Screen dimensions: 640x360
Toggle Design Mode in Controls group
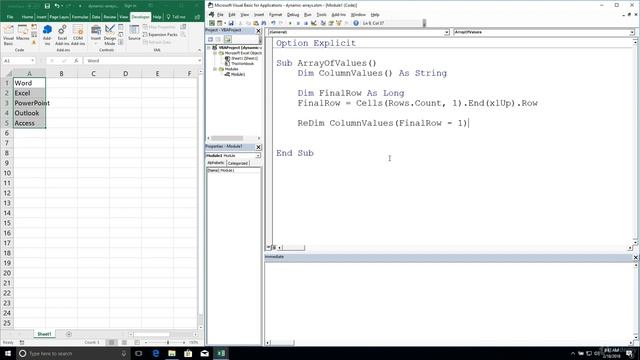tap(109, 35)
